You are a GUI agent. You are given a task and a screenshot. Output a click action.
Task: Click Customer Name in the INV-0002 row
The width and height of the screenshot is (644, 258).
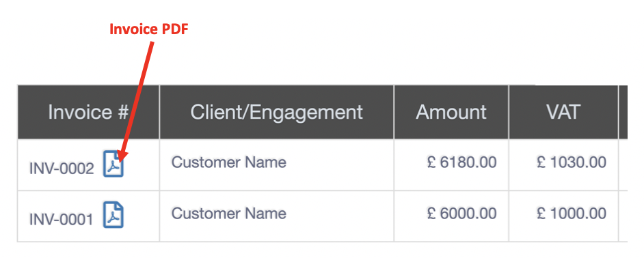tap(229, 162)
